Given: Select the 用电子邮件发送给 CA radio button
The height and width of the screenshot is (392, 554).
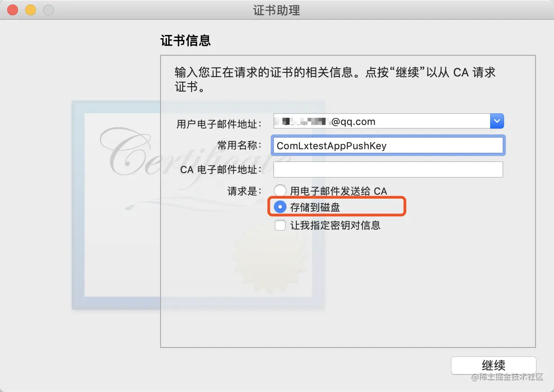Looking at the screenshot, I should (280, 191).
